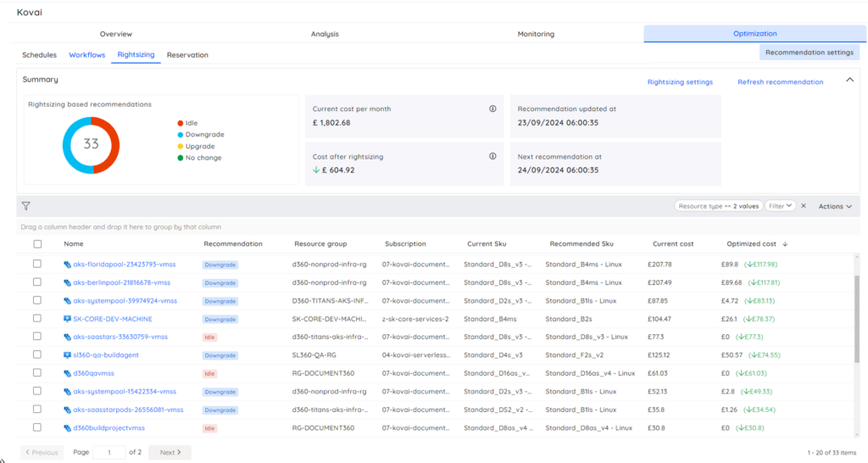Click resource icon for aks-floridapool-23423793-vmss
Viewport: 868px width, 463px height.
(68, 265)
